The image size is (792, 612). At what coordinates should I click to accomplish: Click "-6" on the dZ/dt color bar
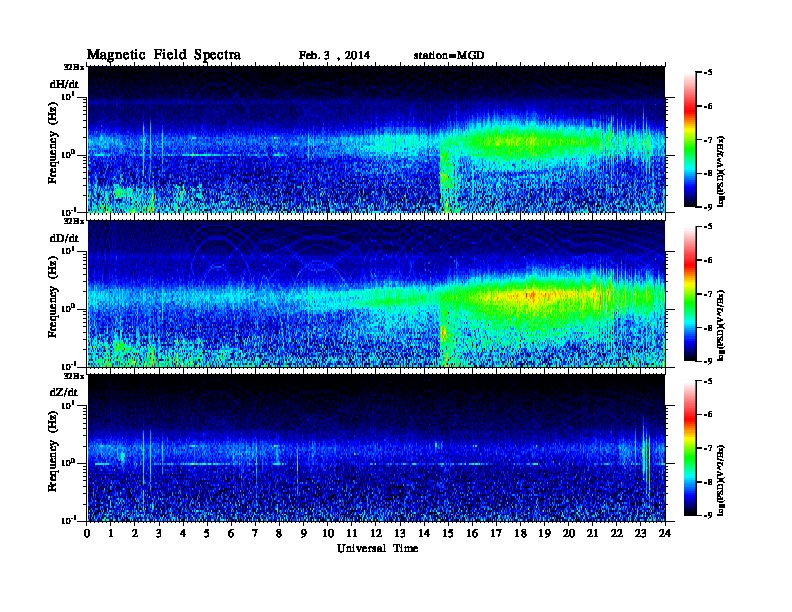pos(708,415)
